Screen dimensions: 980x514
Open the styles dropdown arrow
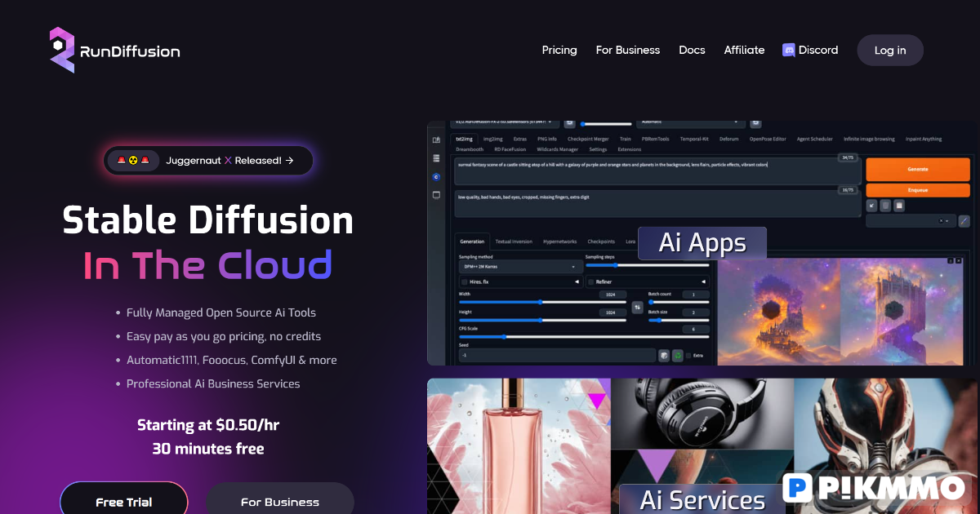tap(947, 221)
